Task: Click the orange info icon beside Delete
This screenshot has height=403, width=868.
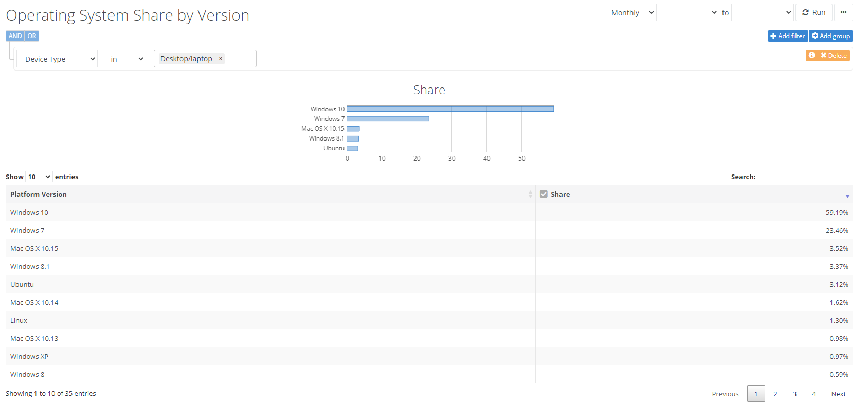Action: [x=811, y=55]
